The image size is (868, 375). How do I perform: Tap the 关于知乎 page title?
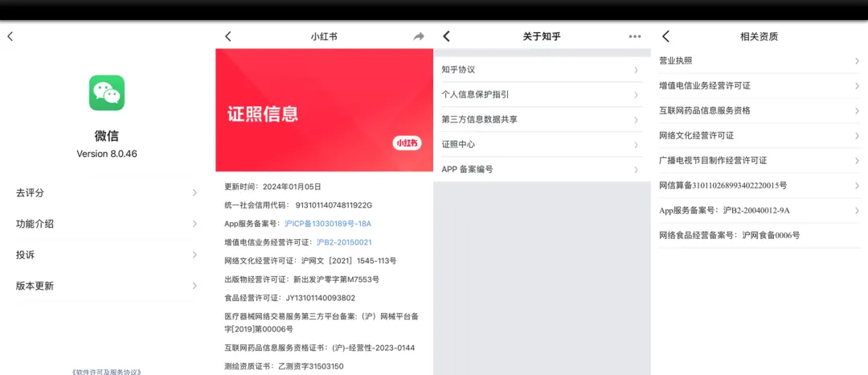coord(542,36)
